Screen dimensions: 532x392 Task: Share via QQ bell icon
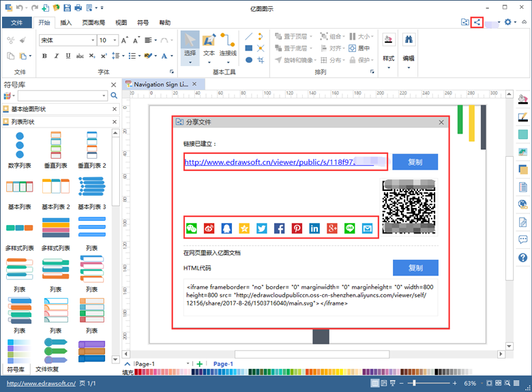[x=226, y=228]
